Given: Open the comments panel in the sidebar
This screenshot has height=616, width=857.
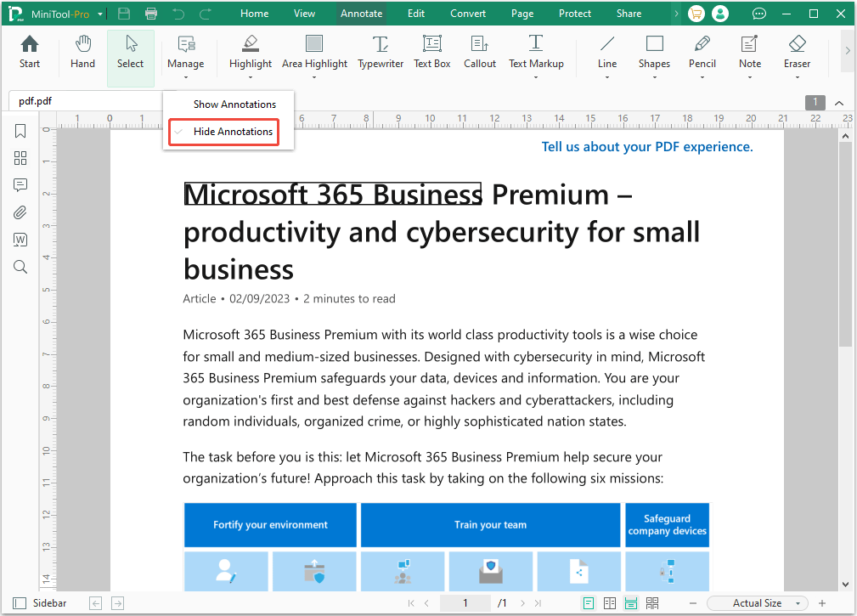Looking at the screenshot, I should click(20, 184).
